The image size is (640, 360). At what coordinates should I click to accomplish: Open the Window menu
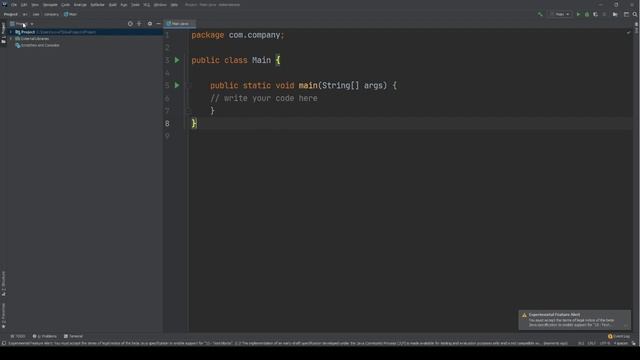pos(160,4)
